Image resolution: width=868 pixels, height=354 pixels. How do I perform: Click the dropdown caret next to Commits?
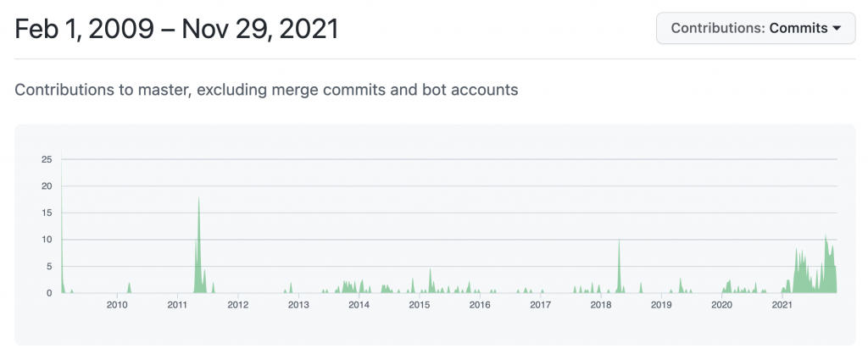pos(837,28)
